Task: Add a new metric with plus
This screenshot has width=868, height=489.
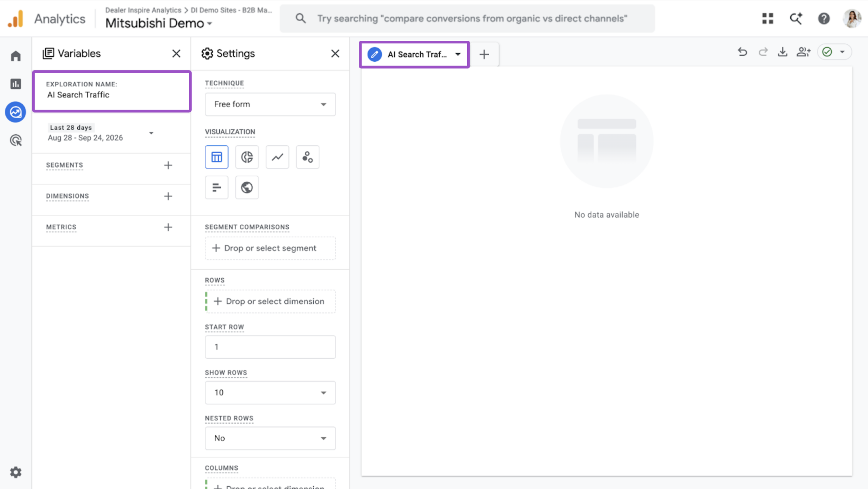Action: tap(168, 227)
